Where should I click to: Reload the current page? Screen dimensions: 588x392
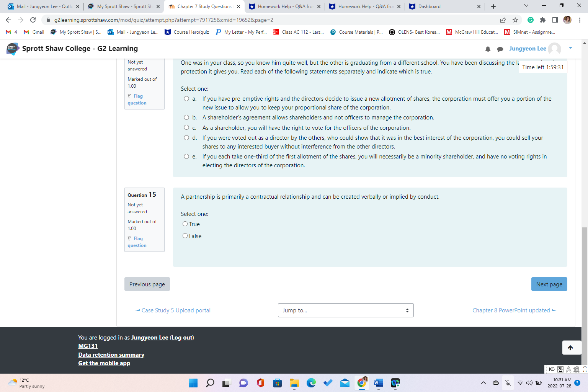coord(33,20)
